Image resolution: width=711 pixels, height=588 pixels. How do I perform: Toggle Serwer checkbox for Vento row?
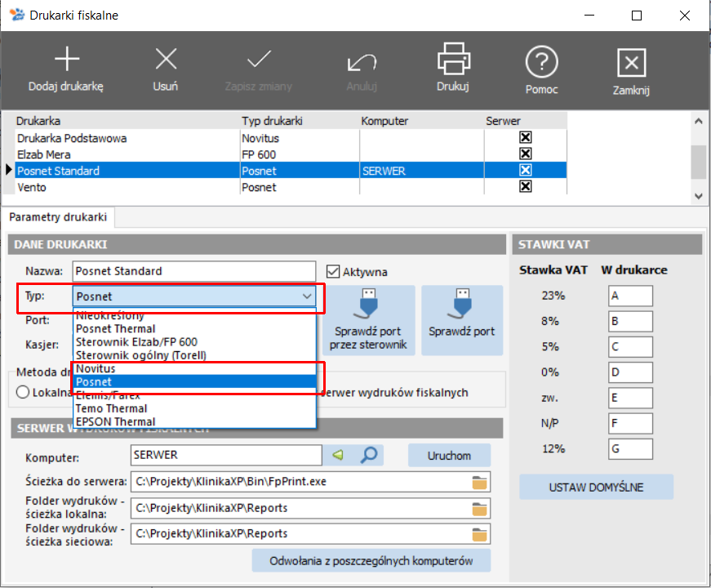(x=526, y=186)
